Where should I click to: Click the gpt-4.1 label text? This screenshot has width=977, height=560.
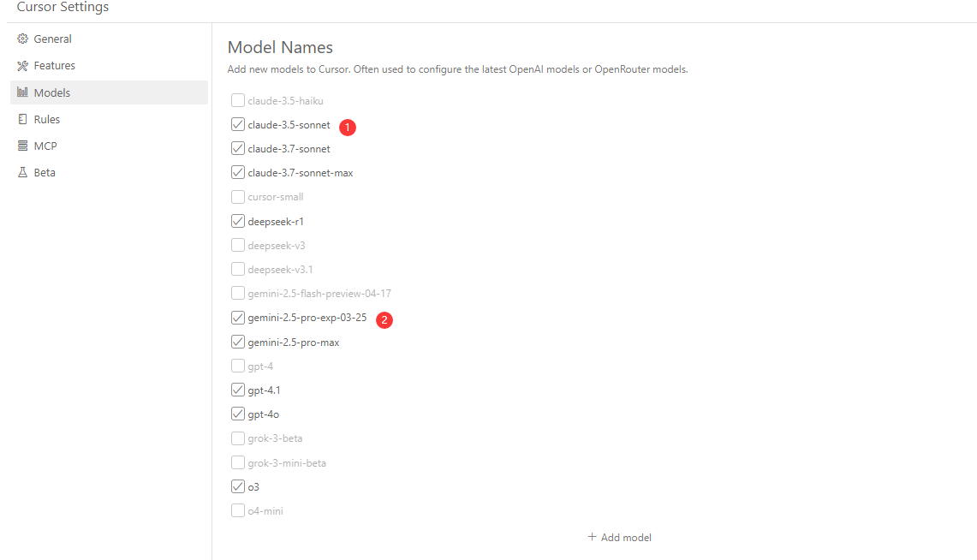265,390
